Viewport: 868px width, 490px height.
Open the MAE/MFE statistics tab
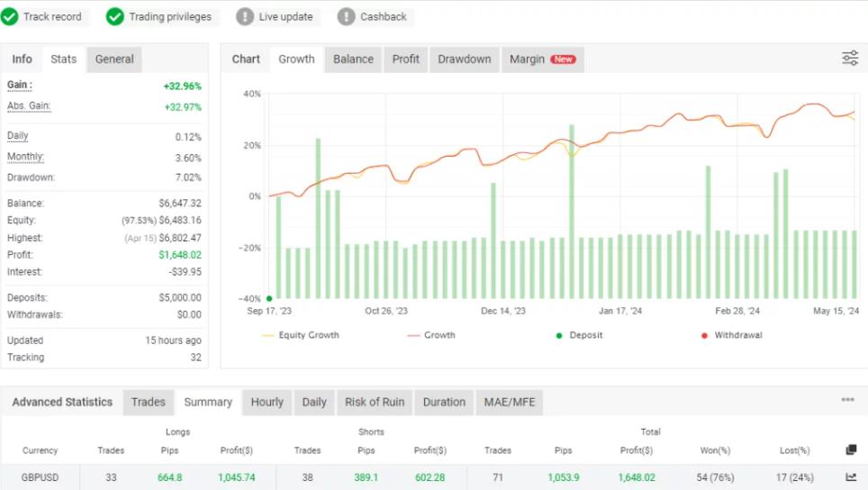pyautogui.click(x=509, y=403)
